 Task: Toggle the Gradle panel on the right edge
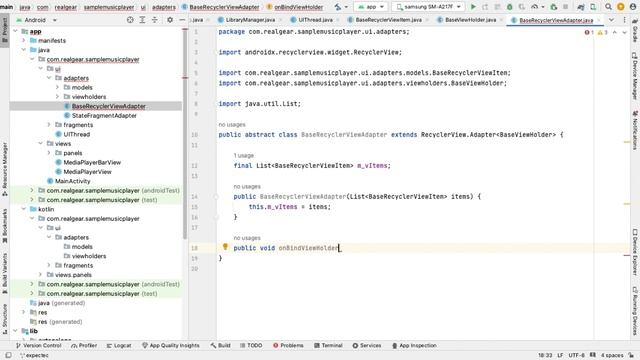(635, 31)
